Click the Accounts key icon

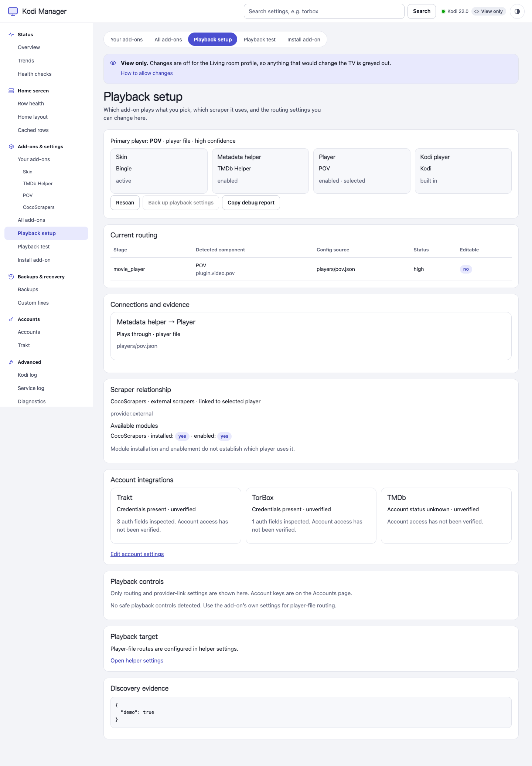point(11,319)
